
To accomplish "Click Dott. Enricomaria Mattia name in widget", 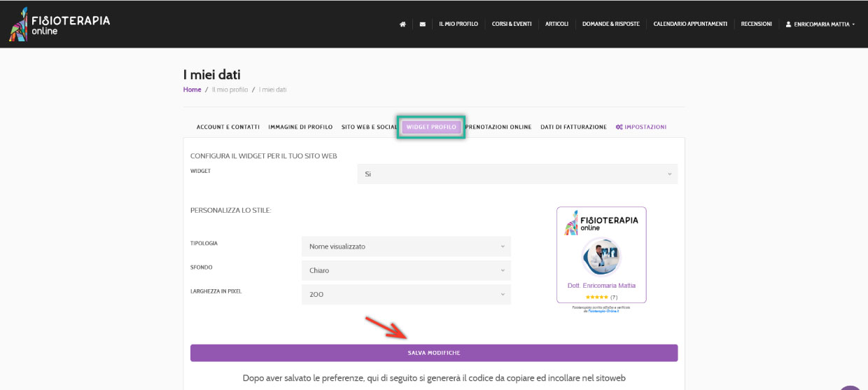I will pos(601,286).
